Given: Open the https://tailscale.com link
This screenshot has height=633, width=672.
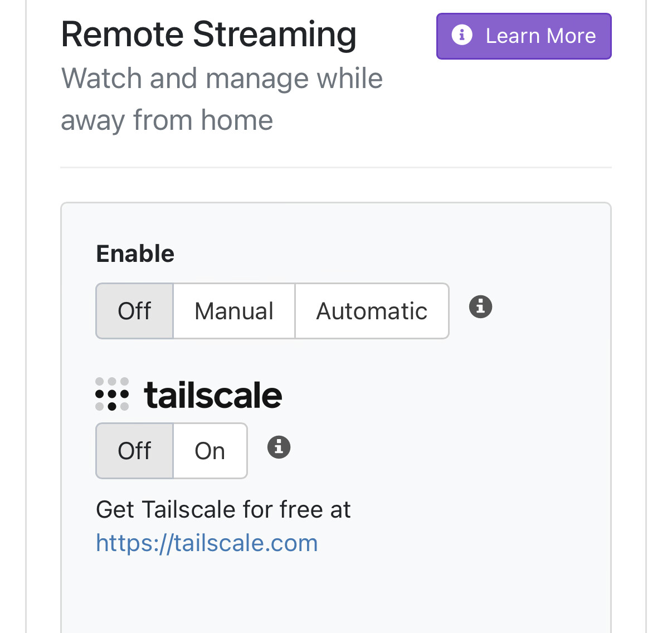Looking at the screenshot, I should [x=207, y=543].
